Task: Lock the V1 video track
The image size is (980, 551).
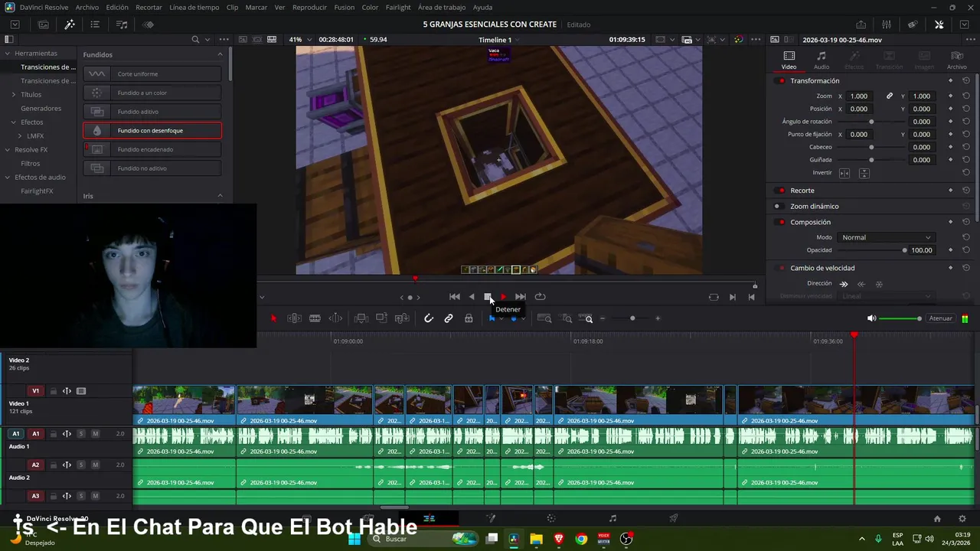Action: coord(53,391)
